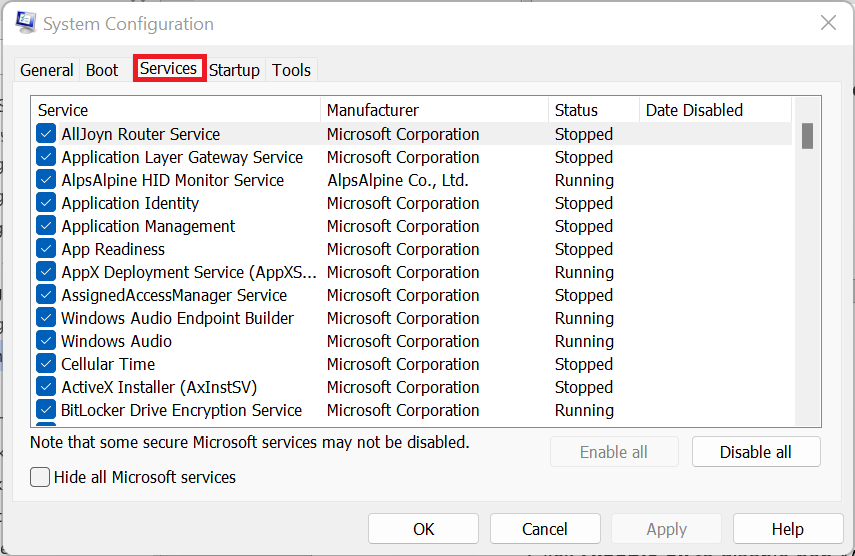
Task: Sort by the Status column header
Action: pyautogui.click(x=594, y=110)
